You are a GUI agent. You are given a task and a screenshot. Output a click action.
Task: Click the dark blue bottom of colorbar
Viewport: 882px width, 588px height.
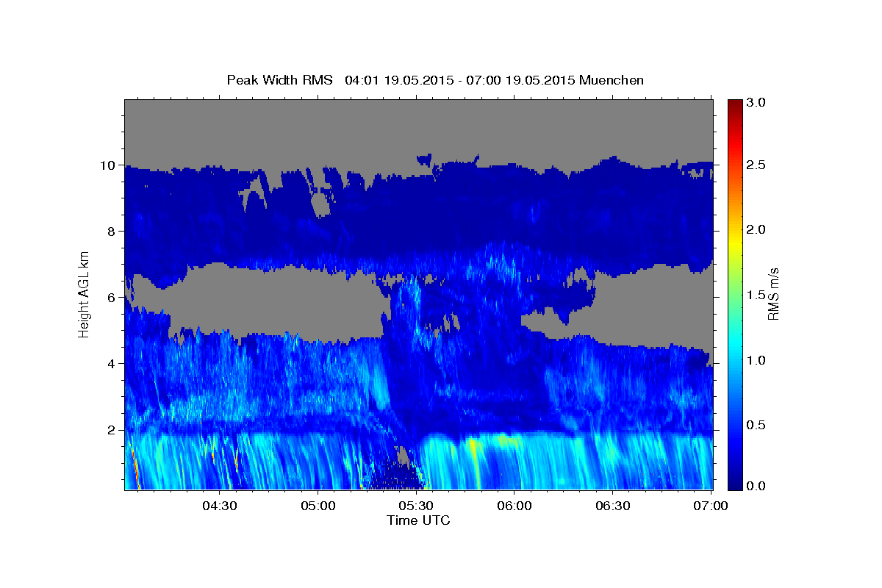click(x=734, y=481)
